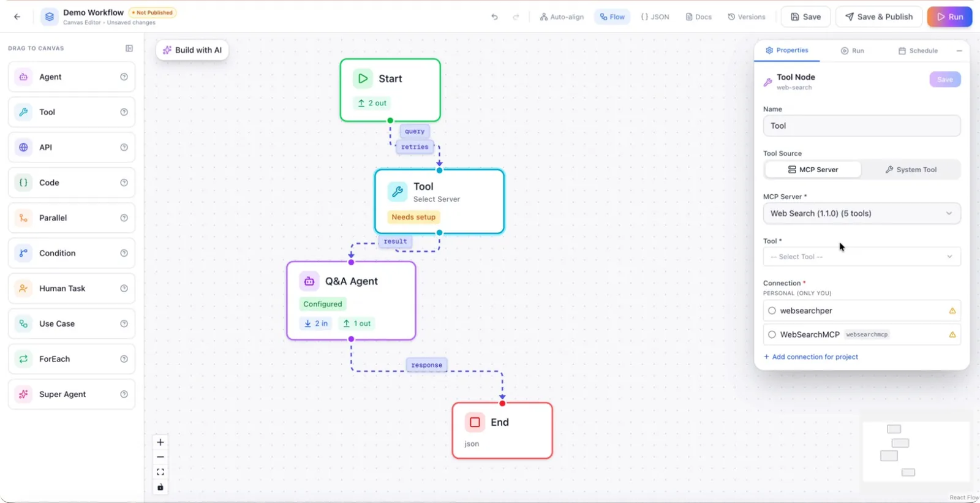Screen dimensions: 980x503
Task: Open help icon beside Super Agent
Action: 124,395
